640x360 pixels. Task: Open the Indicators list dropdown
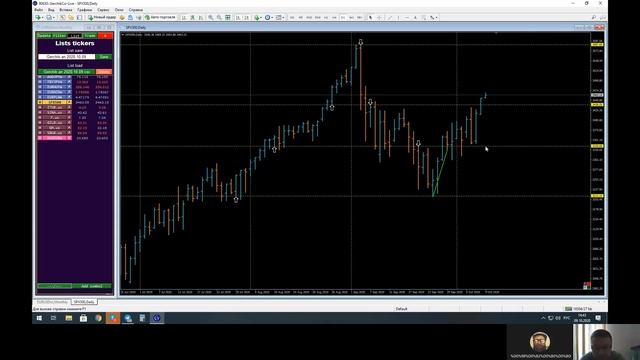(258, 18)
